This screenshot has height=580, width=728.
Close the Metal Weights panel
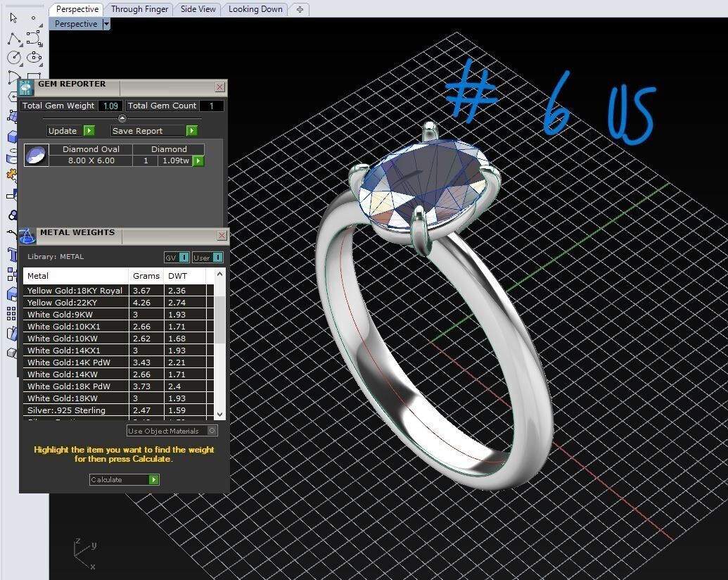coord(222,236)
